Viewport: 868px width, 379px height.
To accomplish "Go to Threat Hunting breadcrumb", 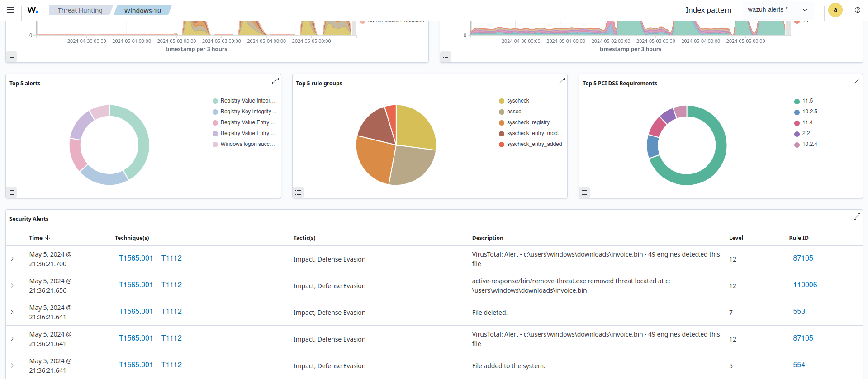I will [80, 10].
